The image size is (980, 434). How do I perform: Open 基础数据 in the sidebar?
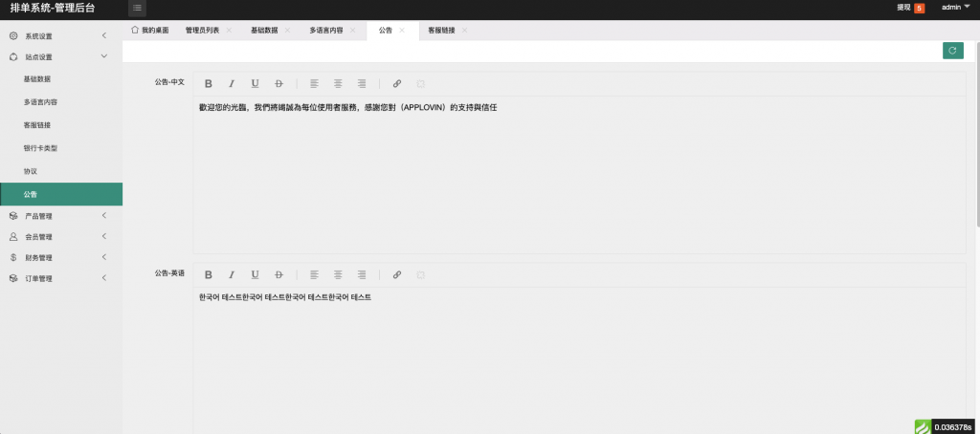coord(61,79)
